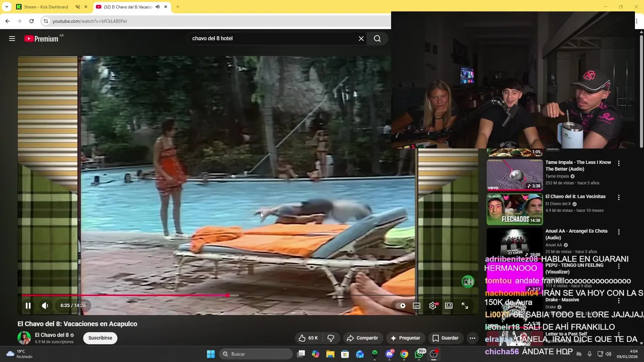Screen dimensions: 644x362
Task: Open Microsoft Store from the taskbar
Action: pyautogui.click(x=345, y=354)
